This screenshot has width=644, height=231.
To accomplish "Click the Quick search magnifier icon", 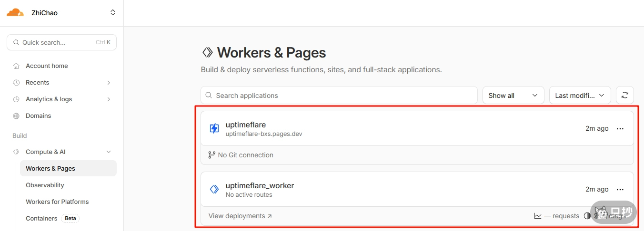I will [x=16, y=42].
